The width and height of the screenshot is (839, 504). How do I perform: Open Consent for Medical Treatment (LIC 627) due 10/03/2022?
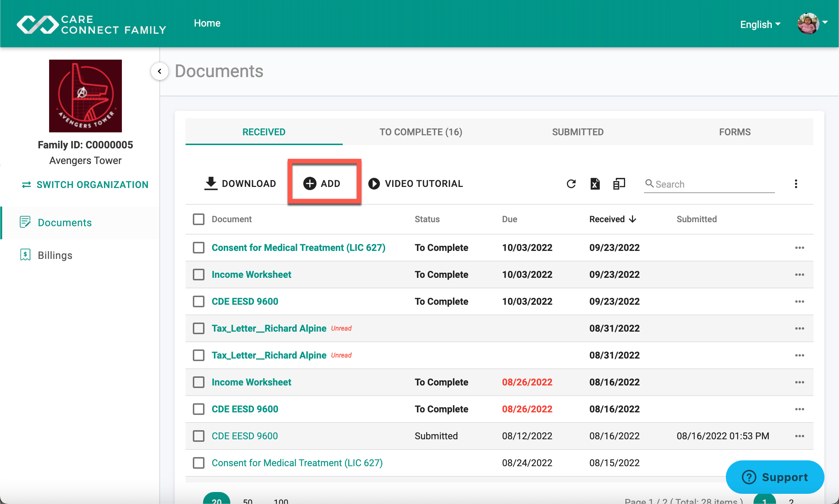tap(299, 248)
